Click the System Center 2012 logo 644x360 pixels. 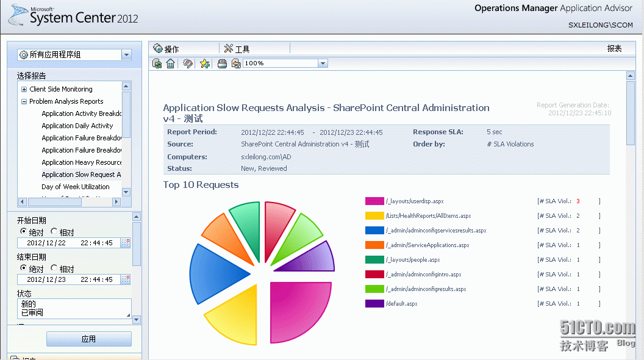(73, 15)
